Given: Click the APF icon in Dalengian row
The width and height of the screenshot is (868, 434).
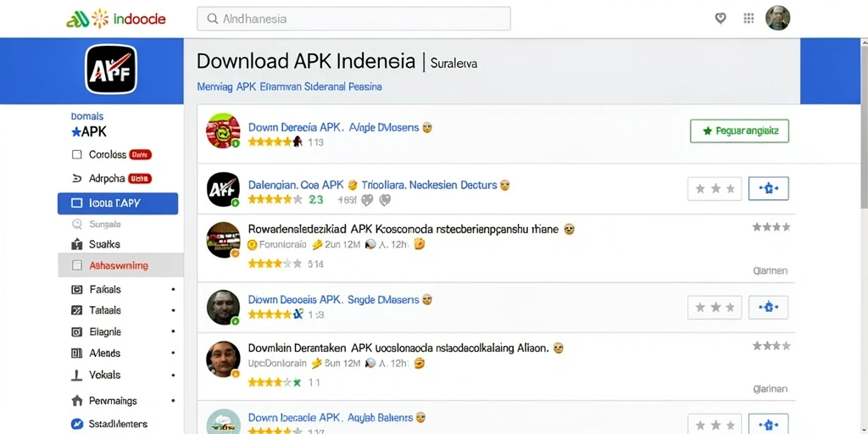Looking at the screenshot, I should tap(223, 189).
